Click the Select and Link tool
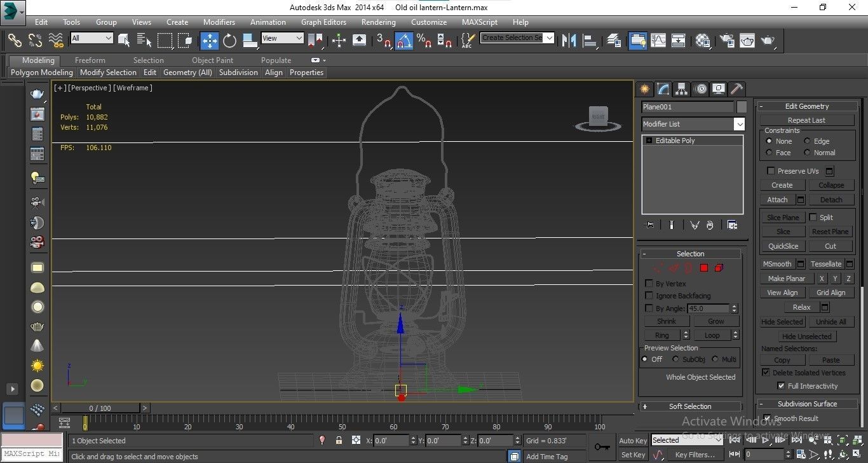Viewport: 868px width, 463px height. 15,40
